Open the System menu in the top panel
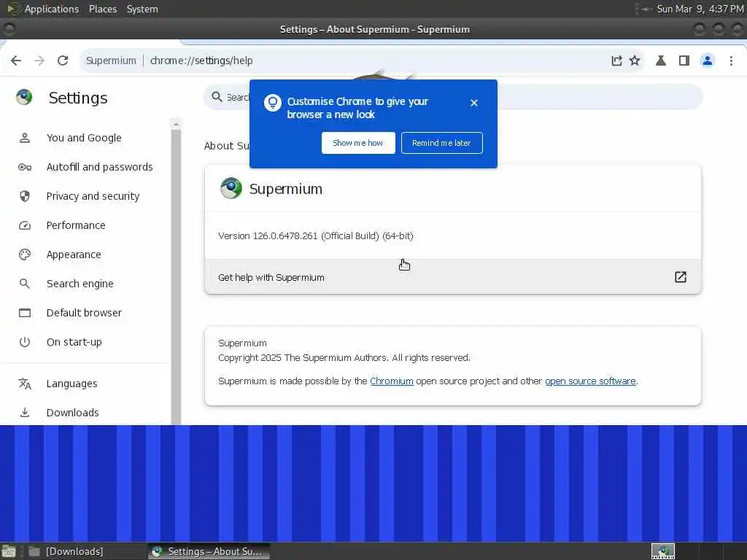This screenshot has width=747, height=560. coord(142,9)
